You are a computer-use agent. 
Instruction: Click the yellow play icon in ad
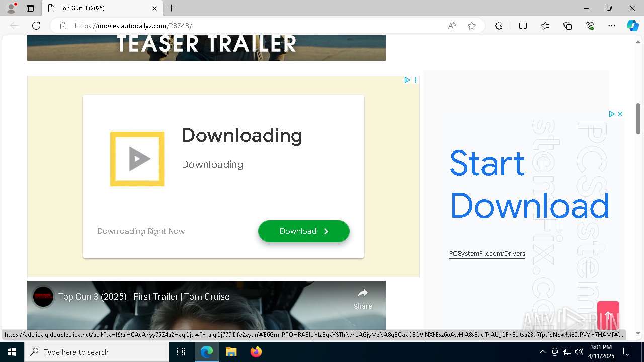click(x=137, y=159)
